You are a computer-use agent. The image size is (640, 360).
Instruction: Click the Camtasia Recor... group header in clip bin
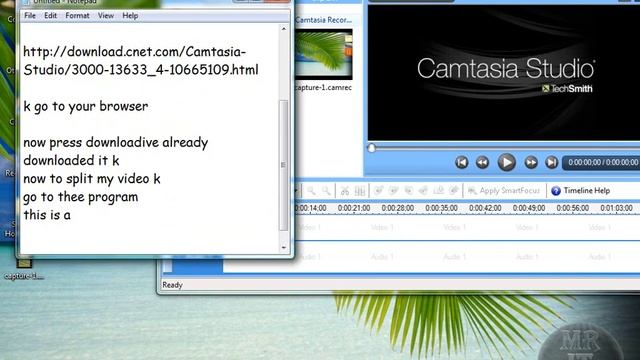pyautogui.click(x=324, y=20)
